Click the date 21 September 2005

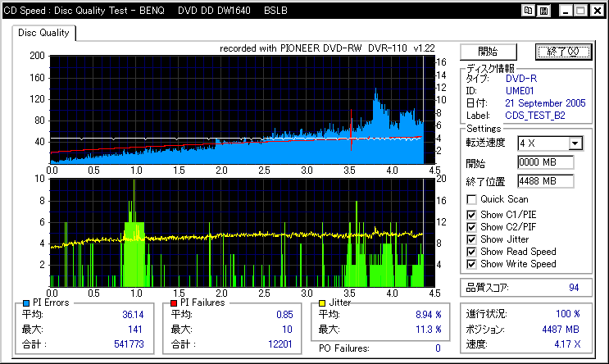point(545,103)
